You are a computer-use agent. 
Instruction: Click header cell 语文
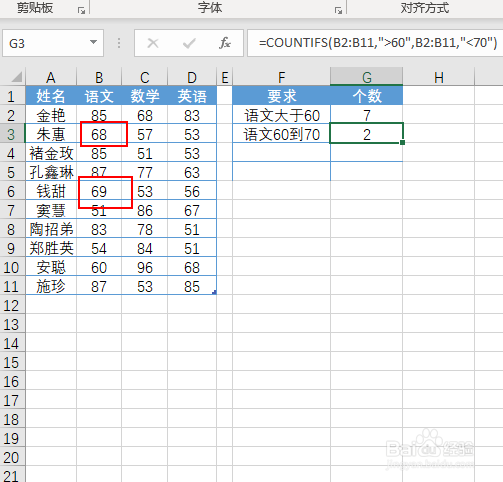[x=99, y=96]
